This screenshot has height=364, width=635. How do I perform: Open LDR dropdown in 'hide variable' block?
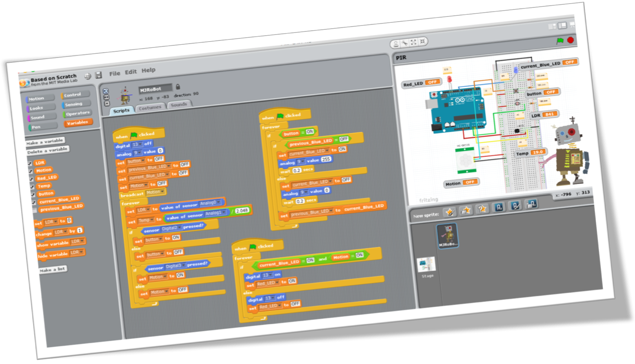76,253
